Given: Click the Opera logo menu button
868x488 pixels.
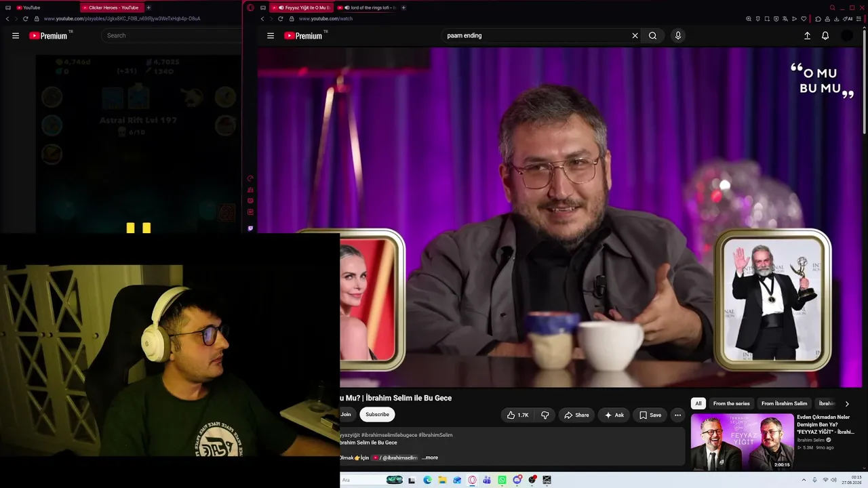Looking at the screenshot, I should [x=250, y=7].
